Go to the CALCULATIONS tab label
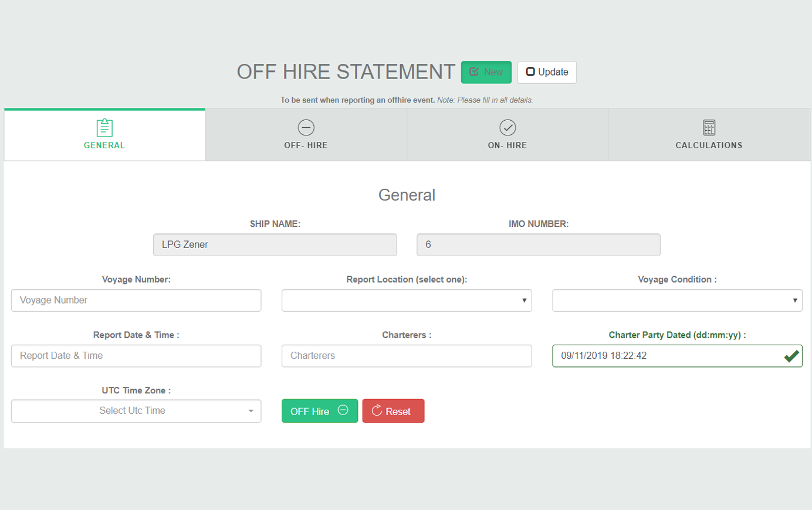 click(x=709, y=145)
